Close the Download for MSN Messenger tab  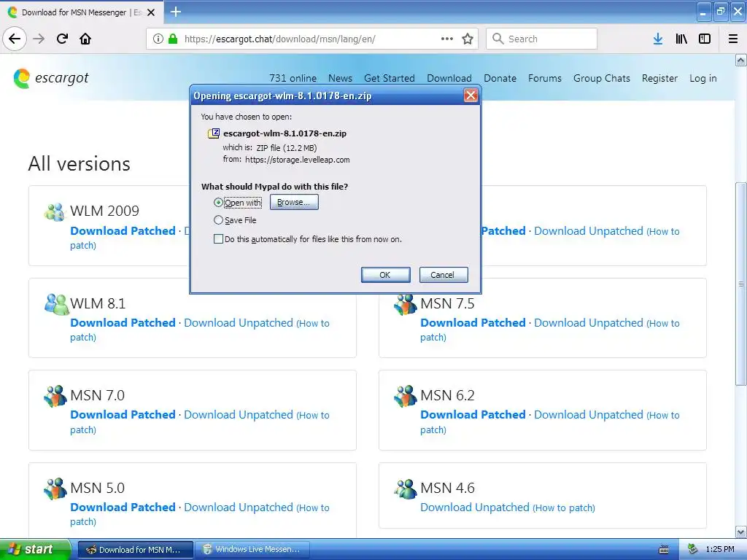pyautogui.click(x=151, y=12)
